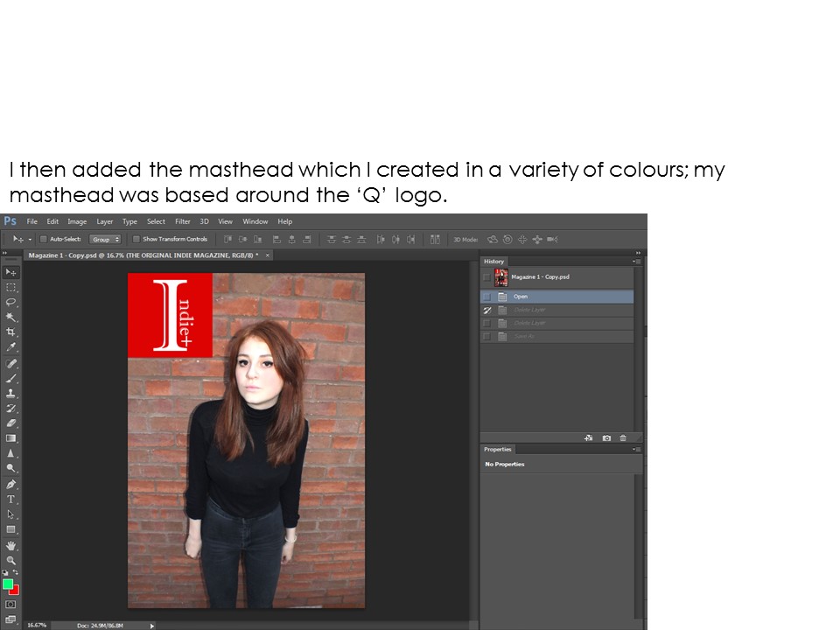Select the Hand tool

point(10,546)
